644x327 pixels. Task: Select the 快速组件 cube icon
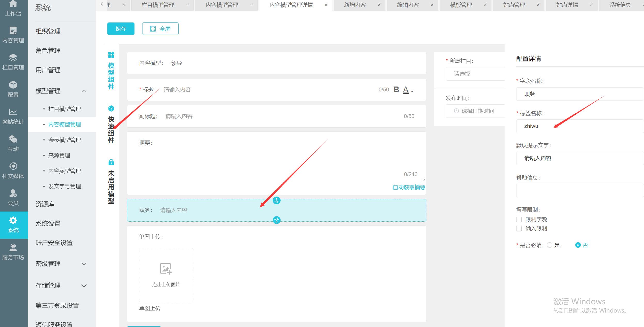click(x=111, y=108)
